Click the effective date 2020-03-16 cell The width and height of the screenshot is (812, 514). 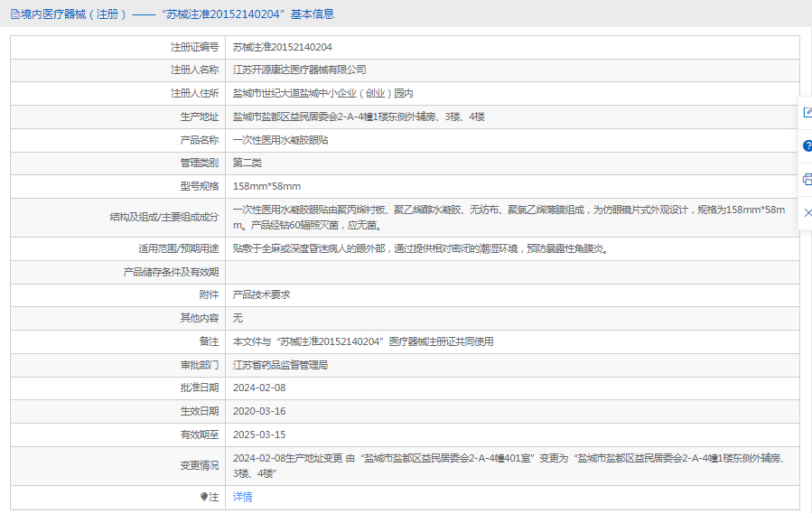[x=258, y=411]
